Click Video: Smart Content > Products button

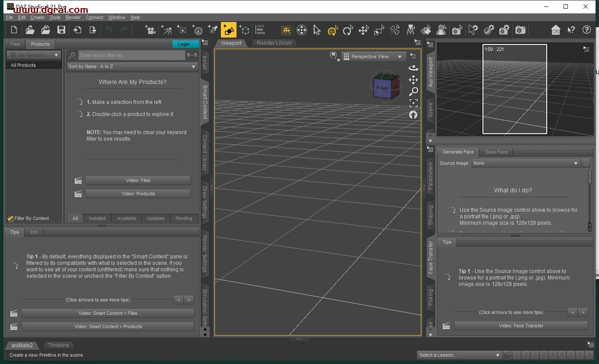[x=108, y=326]
